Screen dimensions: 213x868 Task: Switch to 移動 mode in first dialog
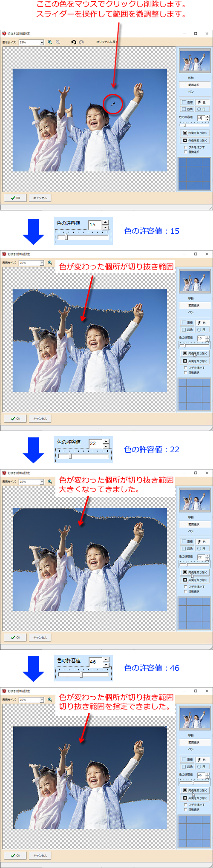click(191, 78)
